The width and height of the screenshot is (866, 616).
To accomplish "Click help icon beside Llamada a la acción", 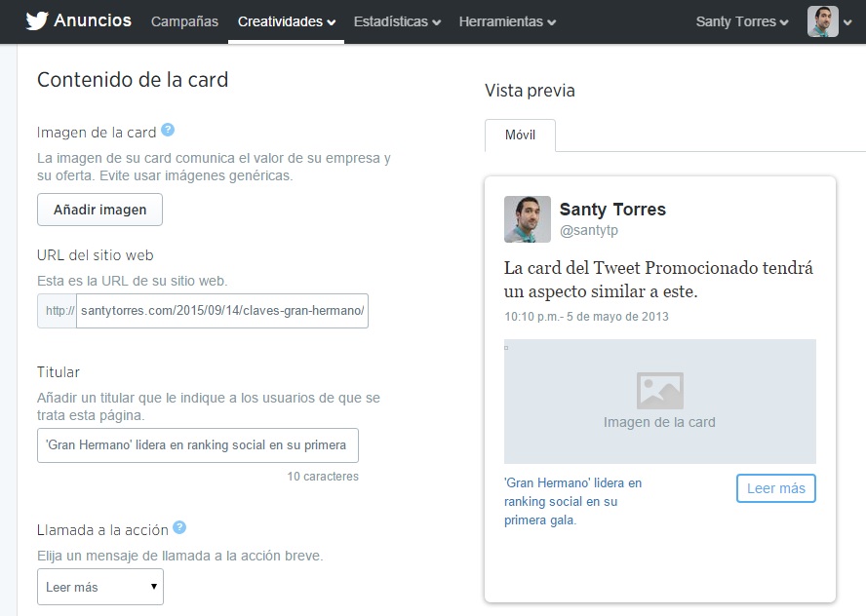I will tap(179, 528).
